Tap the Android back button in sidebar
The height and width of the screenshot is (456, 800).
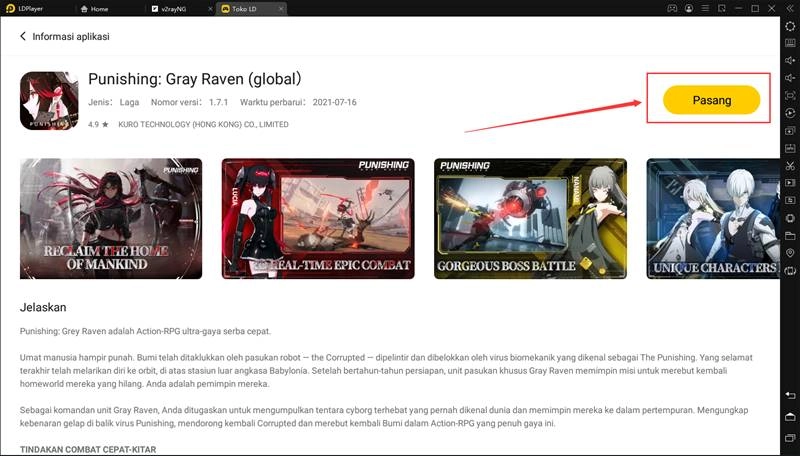(790, 396)
